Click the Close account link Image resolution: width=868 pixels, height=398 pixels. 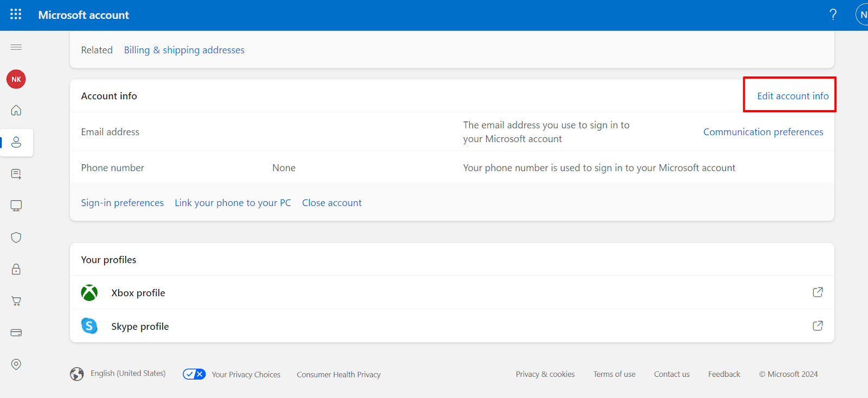[x=332, y=203]
